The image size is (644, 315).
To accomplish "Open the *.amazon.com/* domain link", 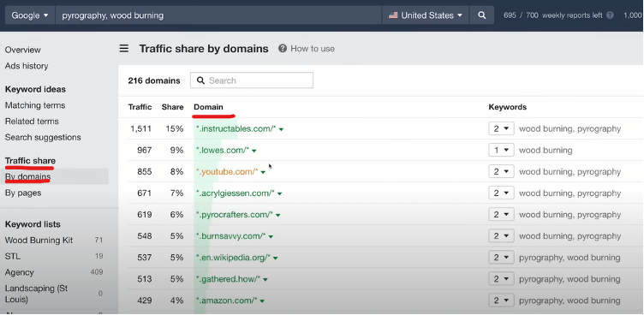I will [226, 300].
